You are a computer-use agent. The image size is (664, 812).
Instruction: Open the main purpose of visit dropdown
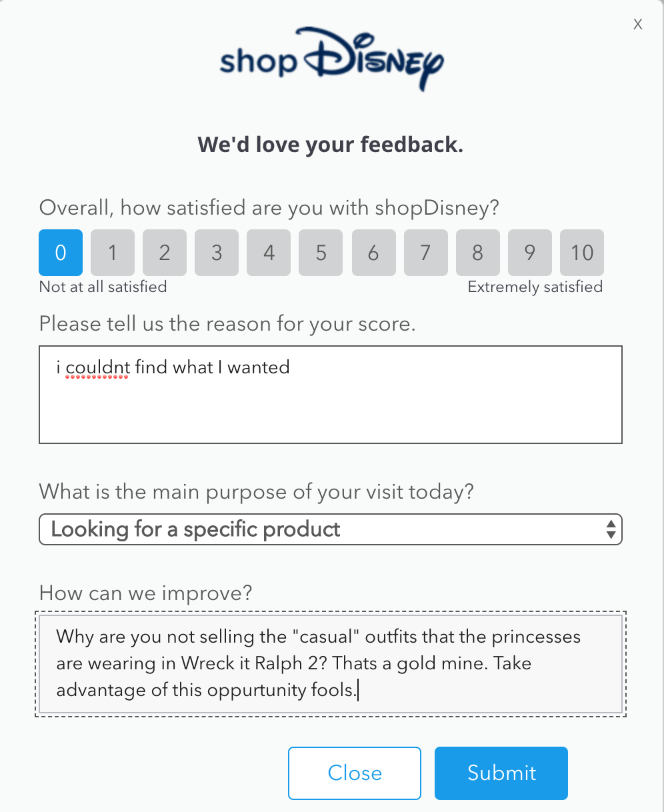[331, 529]
